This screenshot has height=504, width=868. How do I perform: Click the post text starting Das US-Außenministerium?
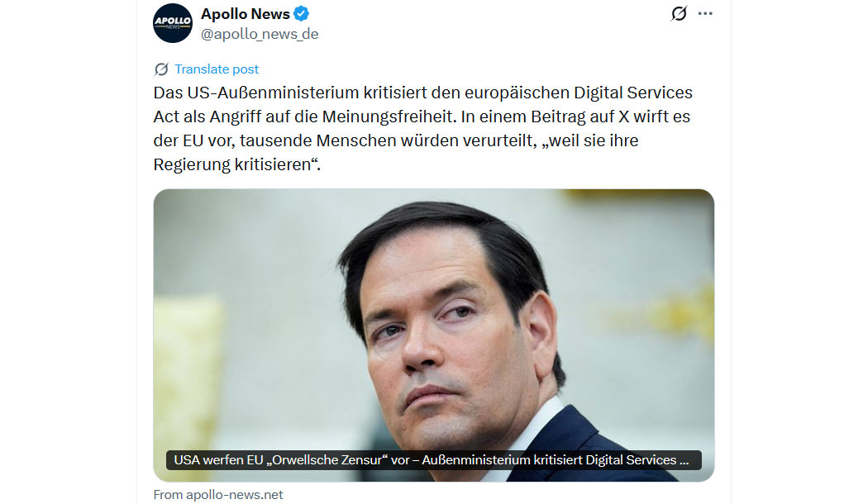coord(423,128)
